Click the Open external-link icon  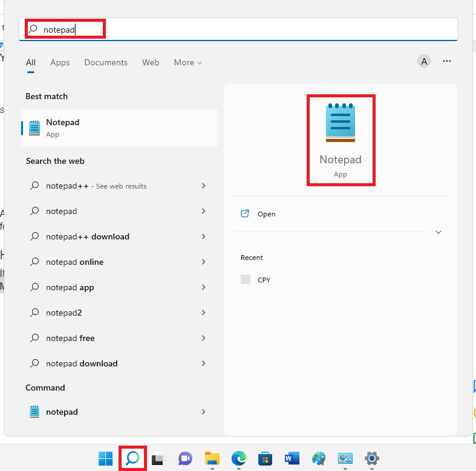coord(245,213)
